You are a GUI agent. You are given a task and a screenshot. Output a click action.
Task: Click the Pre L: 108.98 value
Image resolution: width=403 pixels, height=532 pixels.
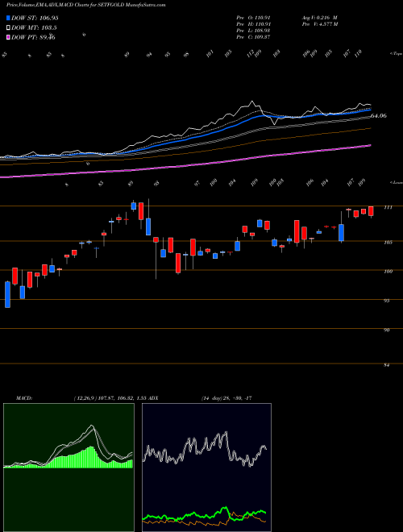pos(253,31)
